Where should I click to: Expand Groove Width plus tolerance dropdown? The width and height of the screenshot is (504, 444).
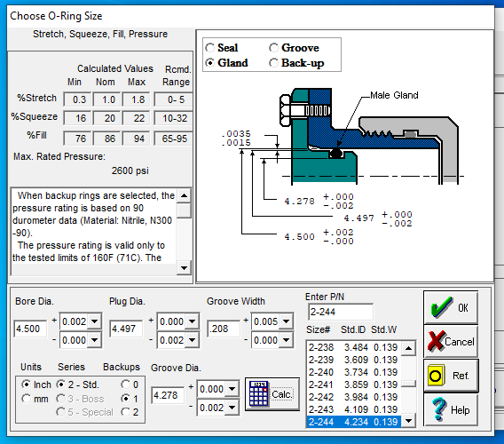[x=286, y=321]
